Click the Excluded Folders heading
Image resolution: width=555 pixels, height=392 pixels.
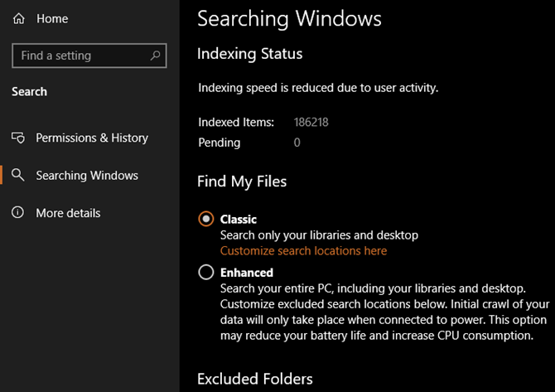click(x=254, y=379)
